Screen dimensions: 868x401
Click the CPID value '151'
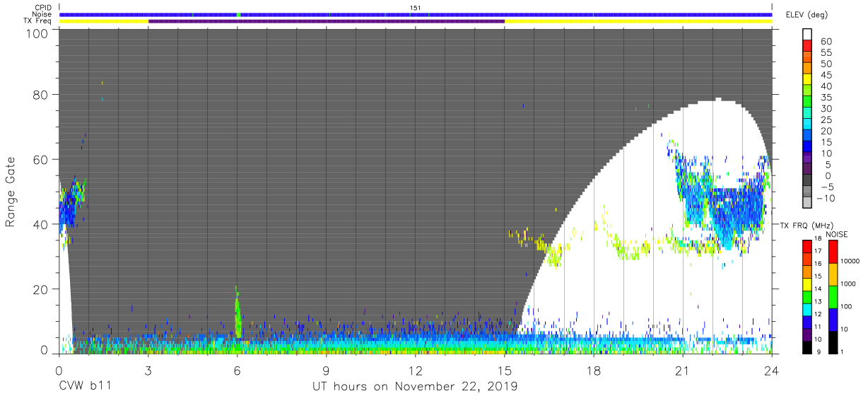(415, 8)
